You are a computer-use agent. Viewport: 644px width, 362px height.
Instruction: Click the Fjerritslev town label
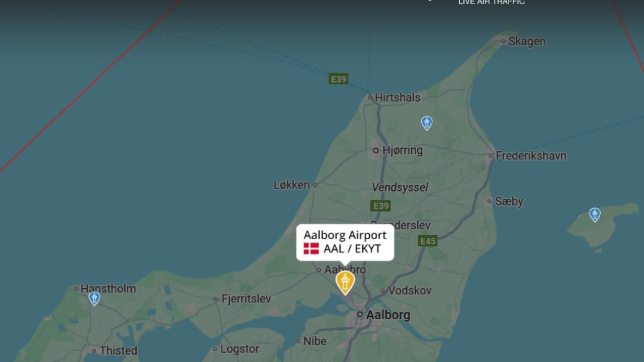click(247, 299)
